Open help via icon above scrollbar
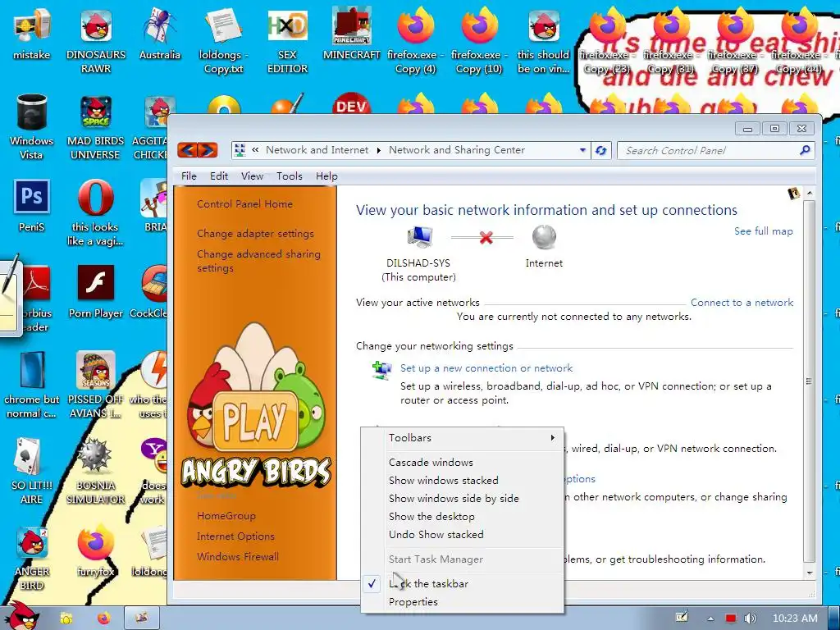840x630 pixels. [793, 193]
